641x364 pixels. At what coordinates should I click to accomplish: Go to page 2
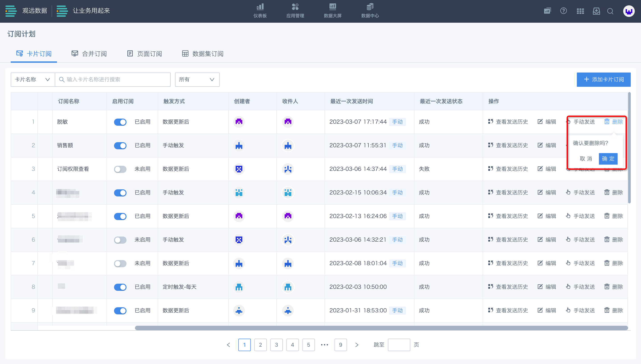pyautogui.click(x=260, y=345)
